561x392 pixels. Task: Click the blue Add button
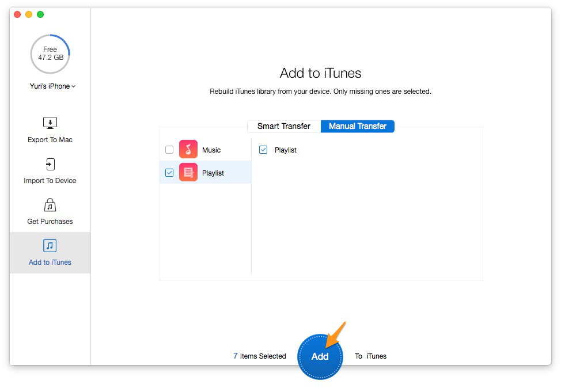(320, 356)
